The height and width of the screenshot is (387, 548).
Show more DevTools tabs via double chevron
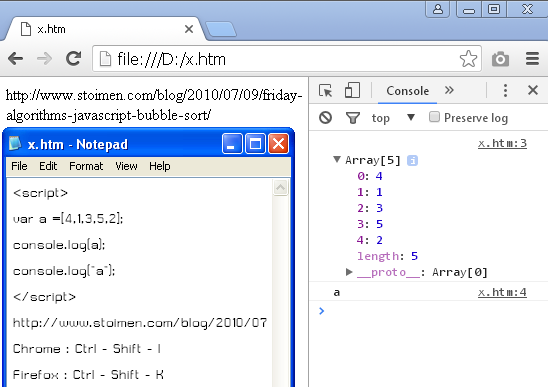tap(449, 90)
